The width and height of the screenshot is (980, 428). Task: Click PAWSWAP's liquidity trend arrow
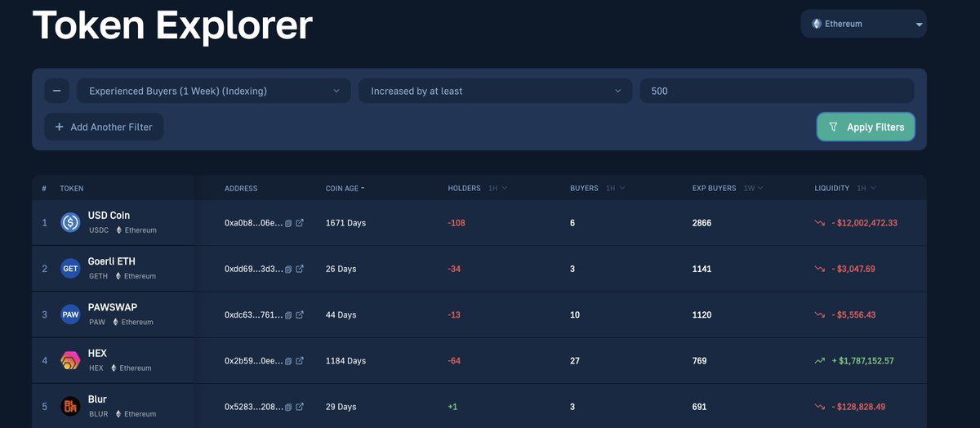(x=819, y=314)
